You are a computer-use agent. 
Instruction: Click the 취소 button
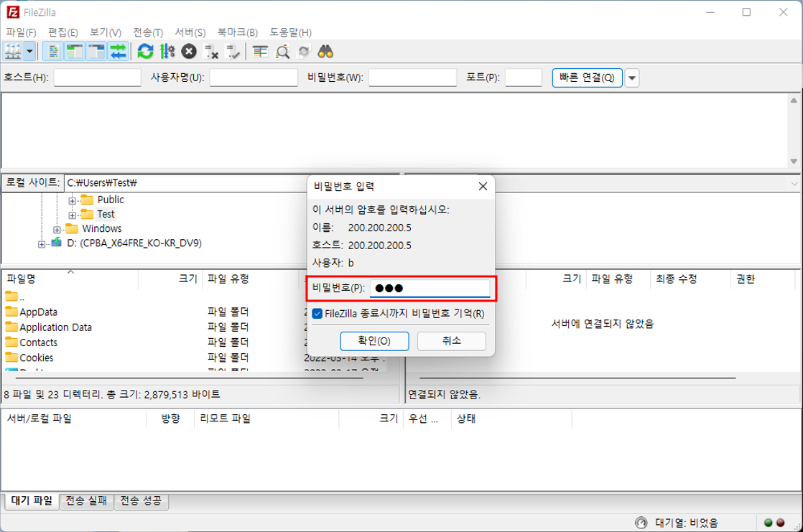click(451, 341)
